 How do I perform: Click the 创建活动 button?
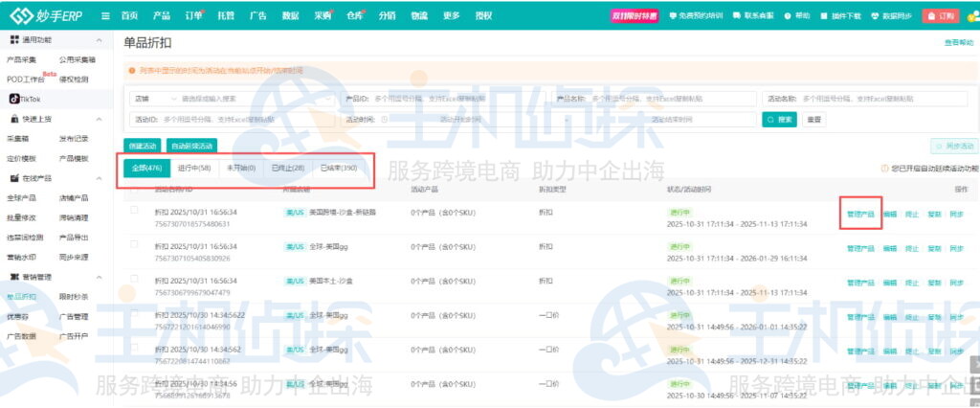pos(142,146)
